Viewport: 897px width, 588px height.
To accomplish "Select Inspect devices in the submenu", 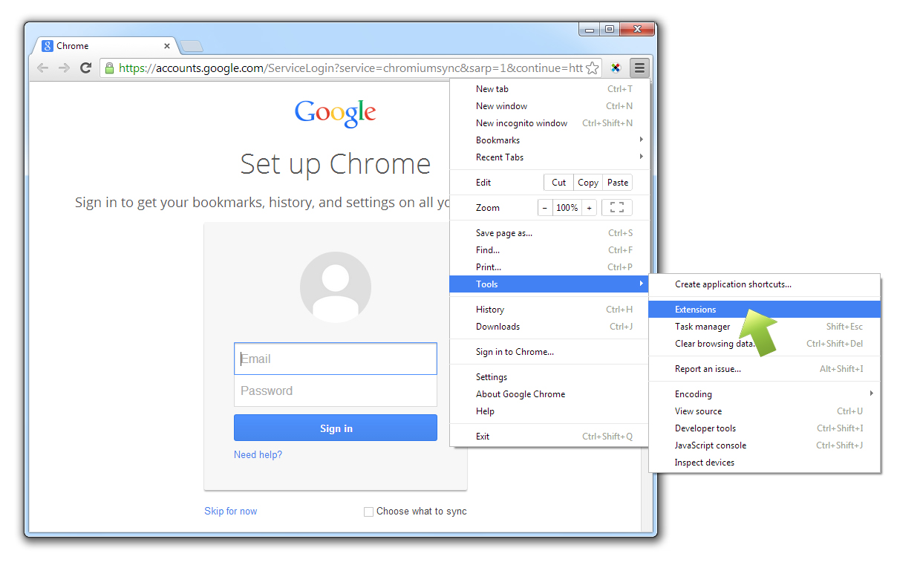I will click(765, 463).
